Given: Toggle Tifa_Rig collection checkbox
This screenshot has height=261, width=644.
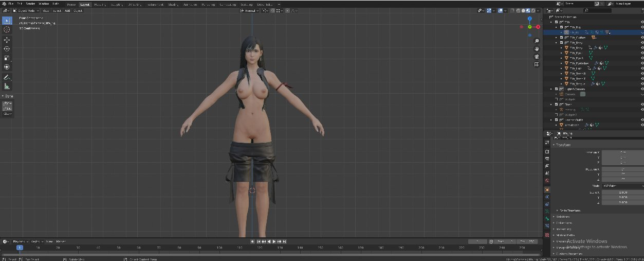Looking at the screenshot, I should point(561,27).
